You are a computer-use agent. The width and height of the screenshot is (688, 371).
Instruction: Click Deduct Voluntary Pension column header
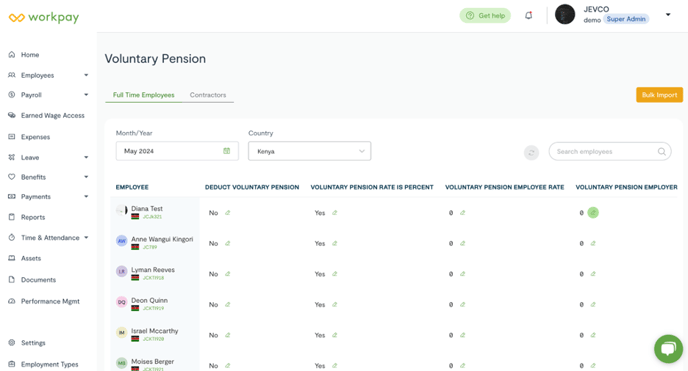click(252, 187)
